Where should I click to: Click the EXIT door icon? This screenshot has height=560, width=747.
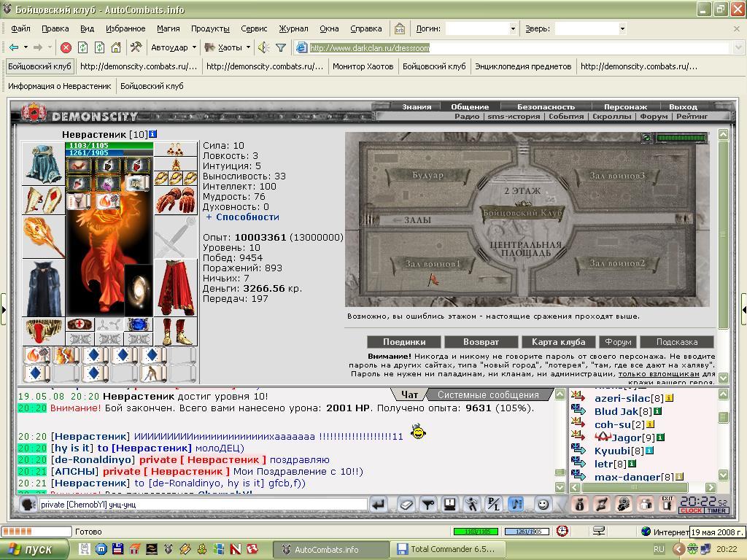click(667, 504)
